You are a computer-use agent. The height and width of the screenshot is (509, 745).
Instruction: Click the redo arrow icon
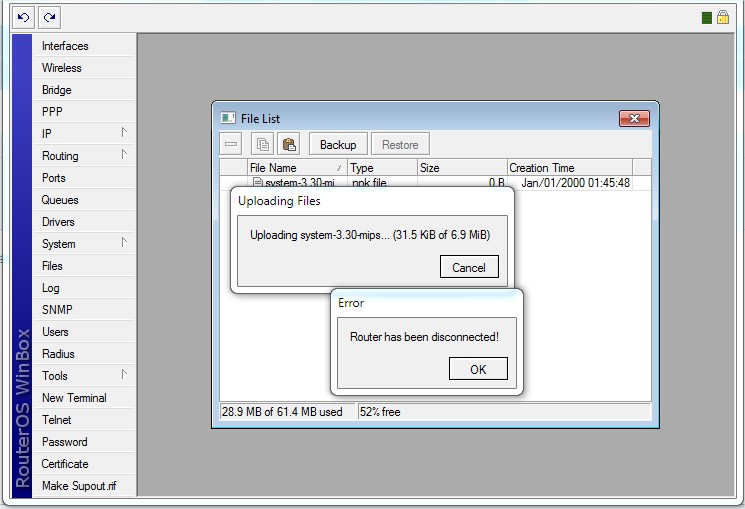pyautogui.click(x=49, y=17)
